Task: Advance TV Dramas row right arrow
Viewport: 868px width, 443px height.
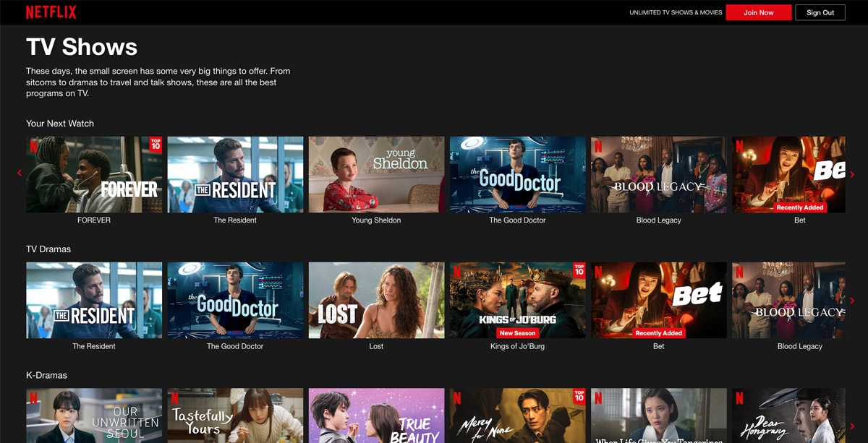Action: click(x=852, y=301)
